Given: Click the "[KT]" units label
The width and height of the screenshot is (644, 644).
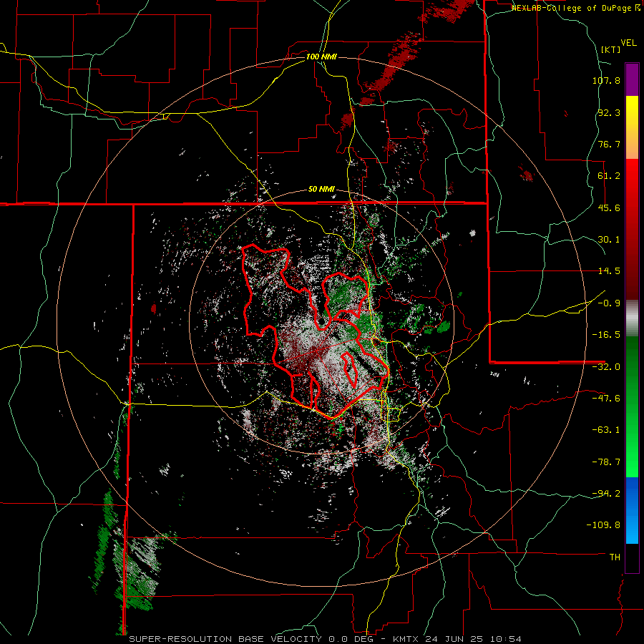Looking at the screenshot, I should tap(611, 49).
